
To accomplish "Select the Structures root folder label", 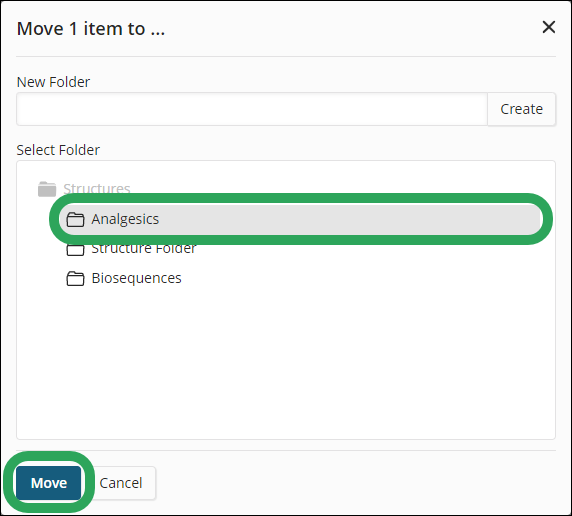I will click(x=97, y=189).
